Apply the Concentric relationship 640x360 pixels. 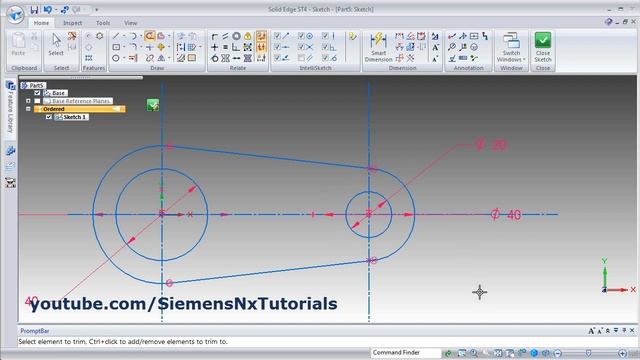coord(236,36)
